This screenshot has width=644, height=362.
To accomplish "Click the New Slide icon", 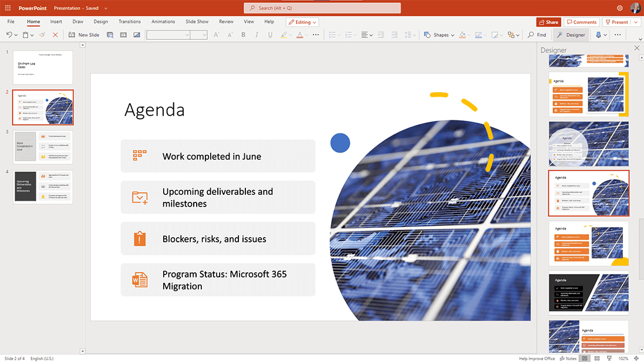I will (71, 35).
